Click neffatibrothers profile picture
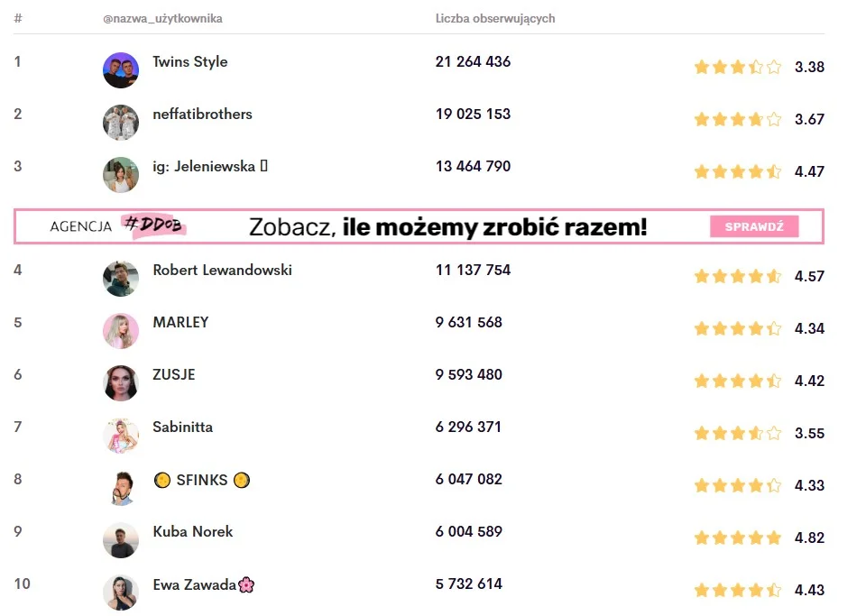This screenshot has height=616, width=866. (x=121, y=123)
